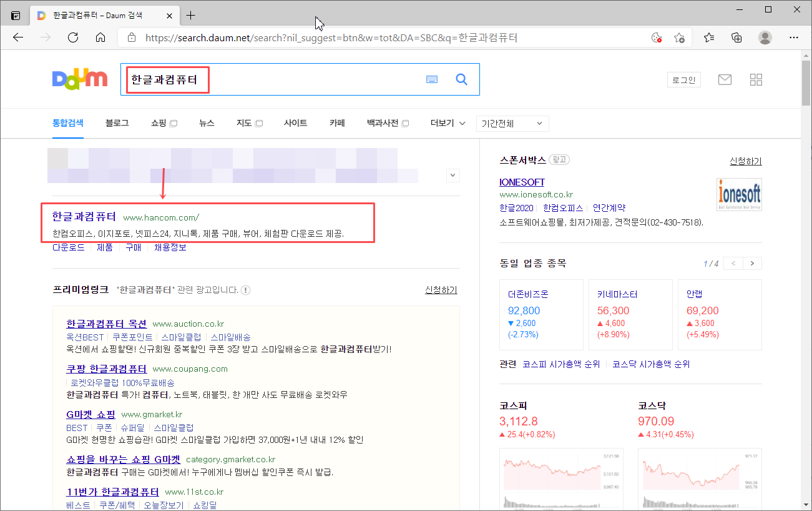Open the G마켓 쇼핑 ad link
The width and height of the screenshot is (812, 511).
click(x=91, y=414)
